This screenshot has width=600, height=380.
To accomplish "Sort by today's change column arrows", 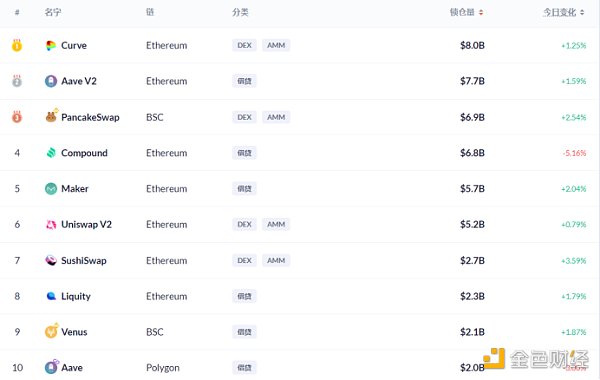I will coord(582,13).
